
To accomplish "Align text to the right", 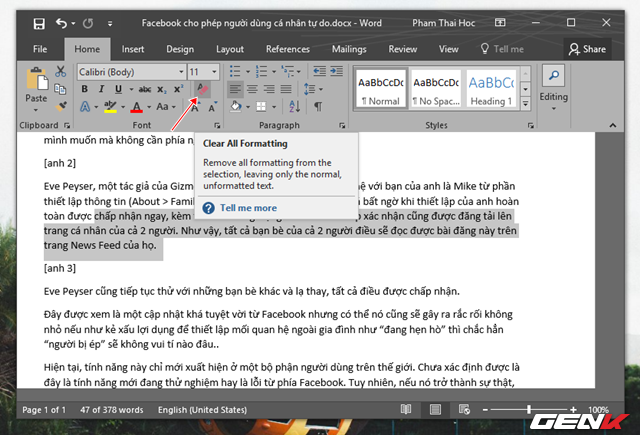I will 269,89.
